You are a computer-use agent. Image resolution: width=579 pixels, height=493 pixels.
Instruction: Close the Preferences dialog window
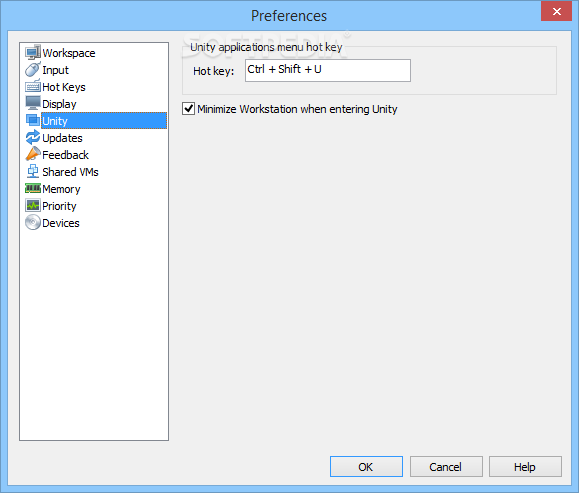click(x=556, y=11)
